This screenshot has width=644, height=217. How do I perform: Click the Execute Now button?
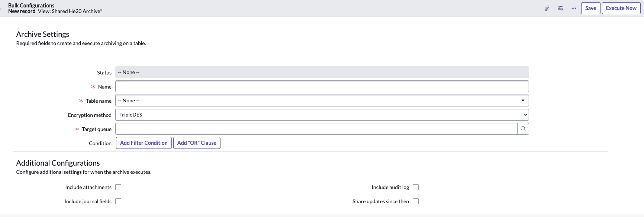(621, 8)
